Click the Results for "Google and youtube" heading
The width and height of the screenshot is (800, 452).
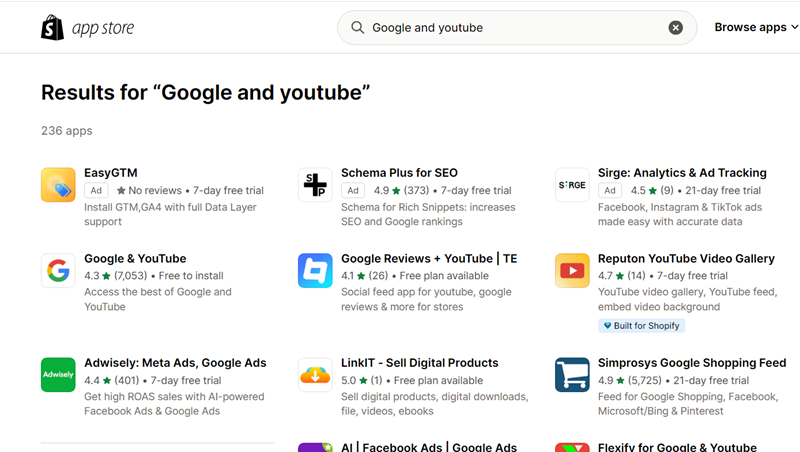coord(206,92)
